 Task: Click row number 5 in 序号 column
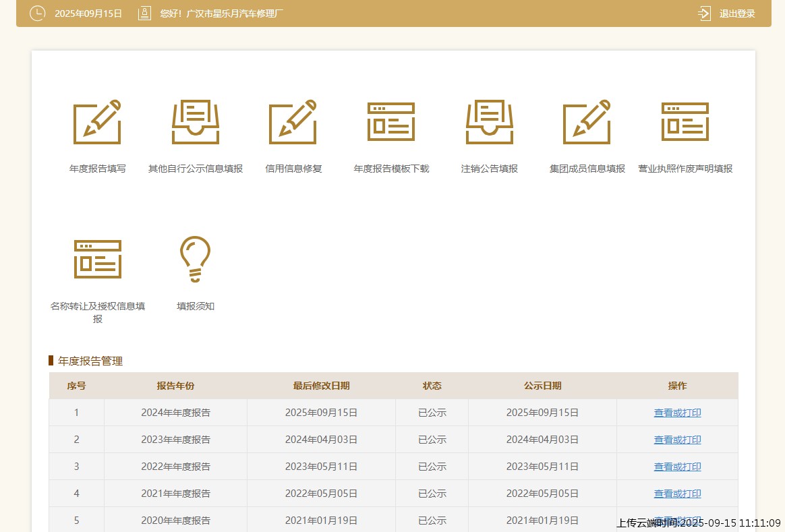pos(77,521)
